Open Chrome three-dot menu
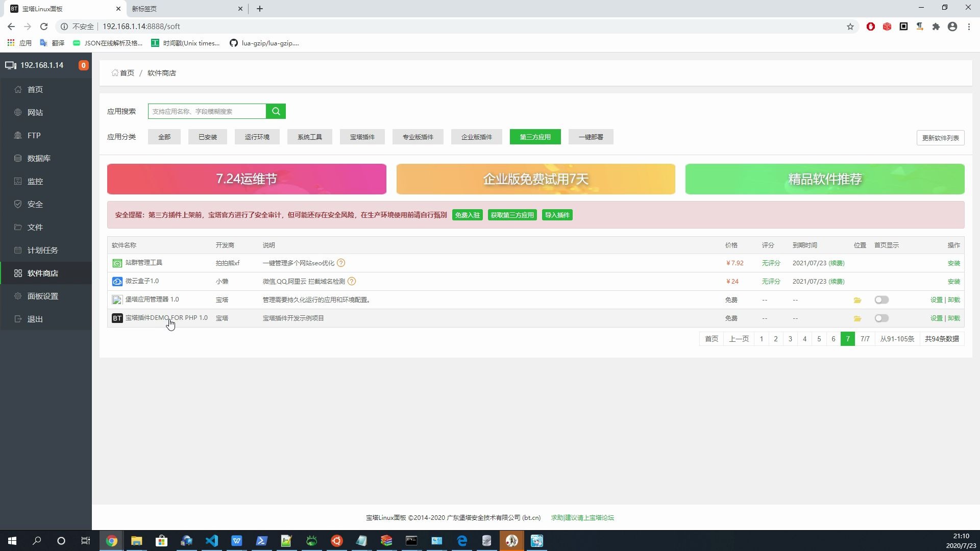 pos(969,27)
